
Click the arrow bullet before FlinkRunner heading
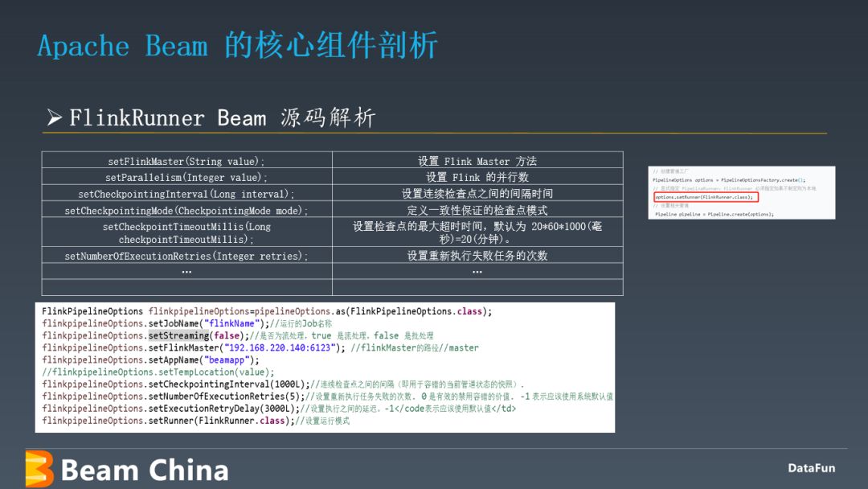[55, 117]
